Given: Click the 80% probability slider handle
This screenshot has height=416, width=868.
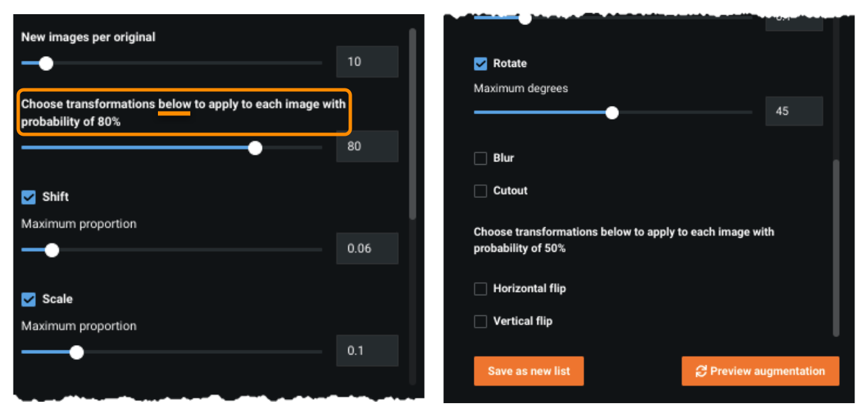Looking at the screenshot, I should (255, 148).
